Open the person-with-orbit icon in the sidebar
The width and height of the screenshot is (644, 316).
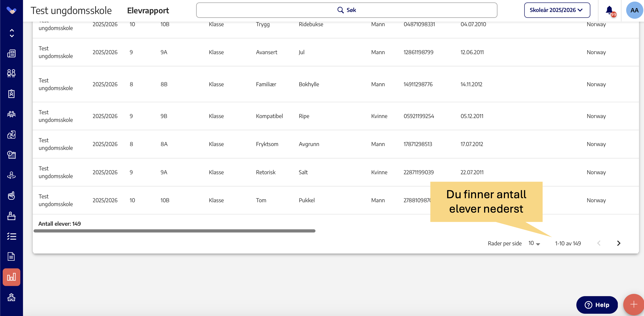(11, 175)
